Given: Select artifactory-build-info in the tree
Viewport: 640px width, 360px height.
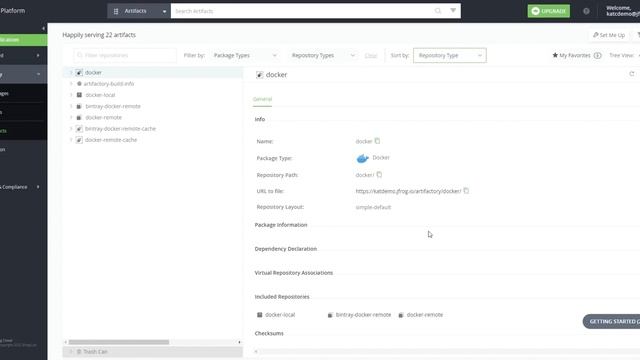Looking at the screenshot, I should 109,84.
